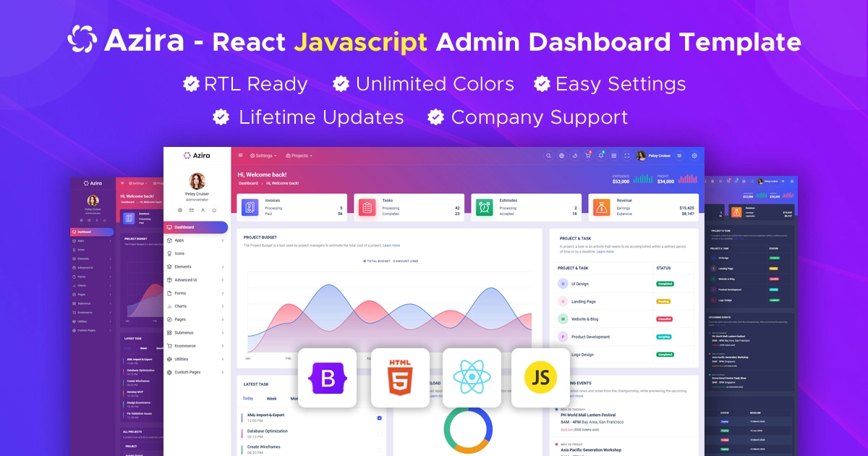868x456 pixels.
Task: Switch to the Today tab in Latest Task
Action: (x=248, y=398)
